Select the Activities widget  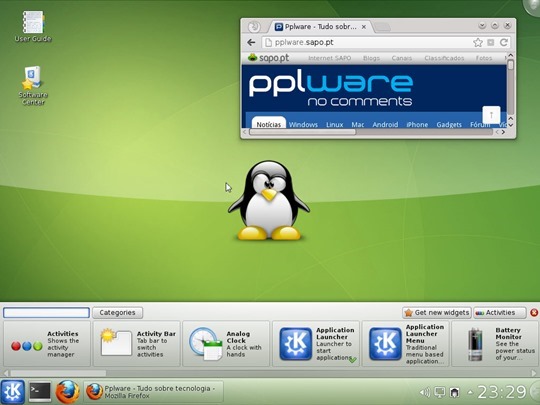tap(47, 344)
